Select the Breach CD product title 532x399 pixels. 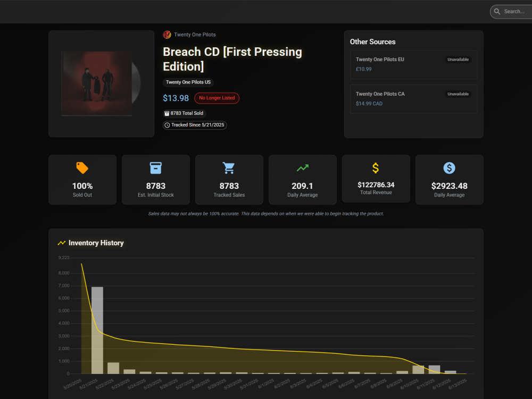(232, 59)
